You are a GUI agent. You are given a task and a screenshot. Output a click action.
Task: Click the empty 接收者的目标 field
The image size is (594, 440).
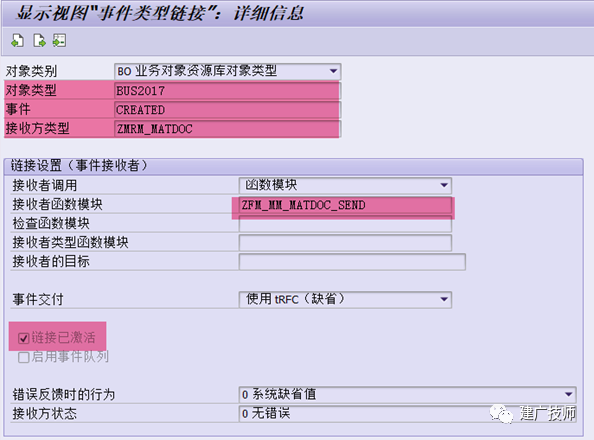tap(352, 262)
